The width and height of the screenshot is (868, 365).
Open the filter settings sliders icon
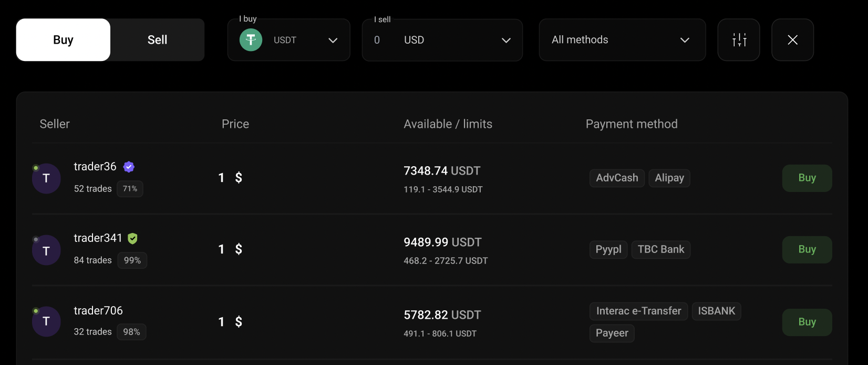(x=739, y=40)
